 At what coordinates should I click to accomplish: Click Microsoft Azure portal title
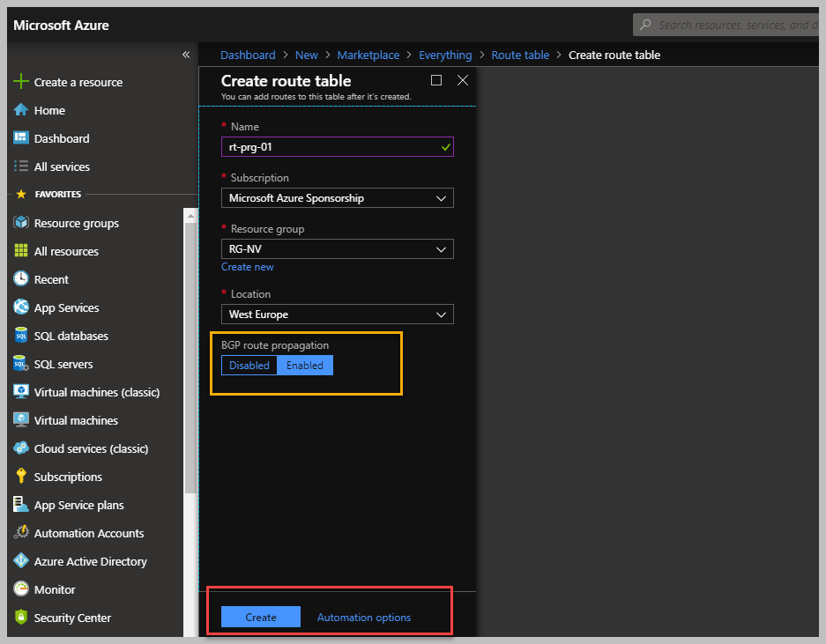(61, 26)
